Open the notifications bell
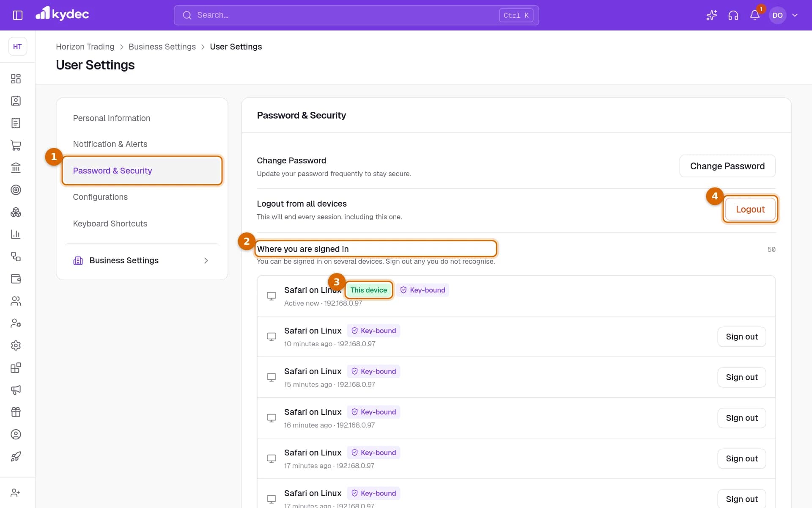Image resolution: width=812 pixels, height=508 pixels. coord(755,15)
